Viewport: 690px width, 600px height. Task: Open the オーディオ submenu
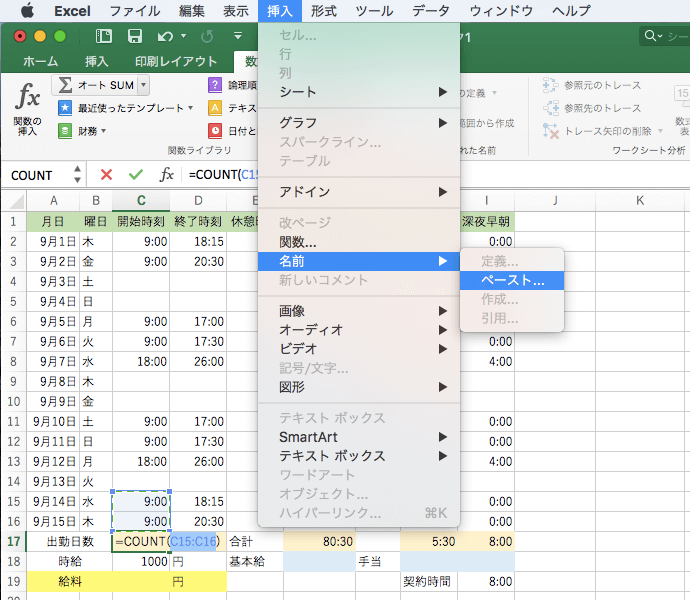[359, 330]
